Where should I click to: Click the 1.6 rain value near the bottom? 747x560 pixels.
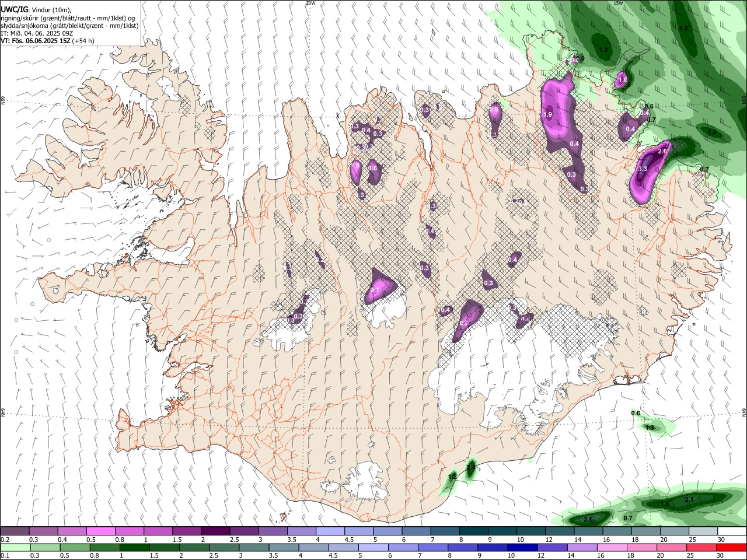pos(665,504)
